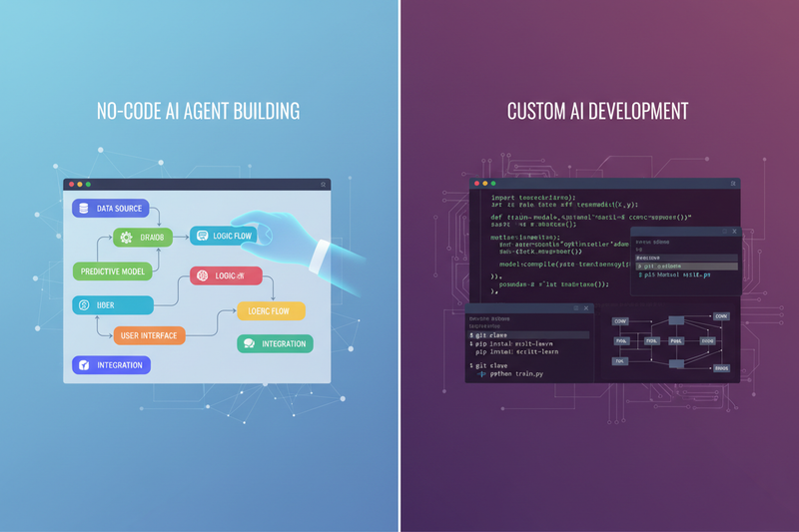Click the 'python train.py' terminal line

516,373
